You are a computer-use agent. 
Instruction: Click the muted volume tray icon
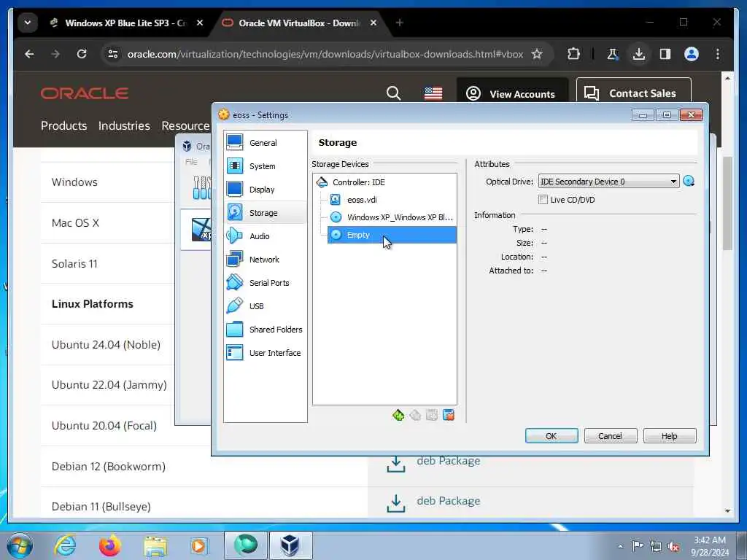(x=673, y=547)
